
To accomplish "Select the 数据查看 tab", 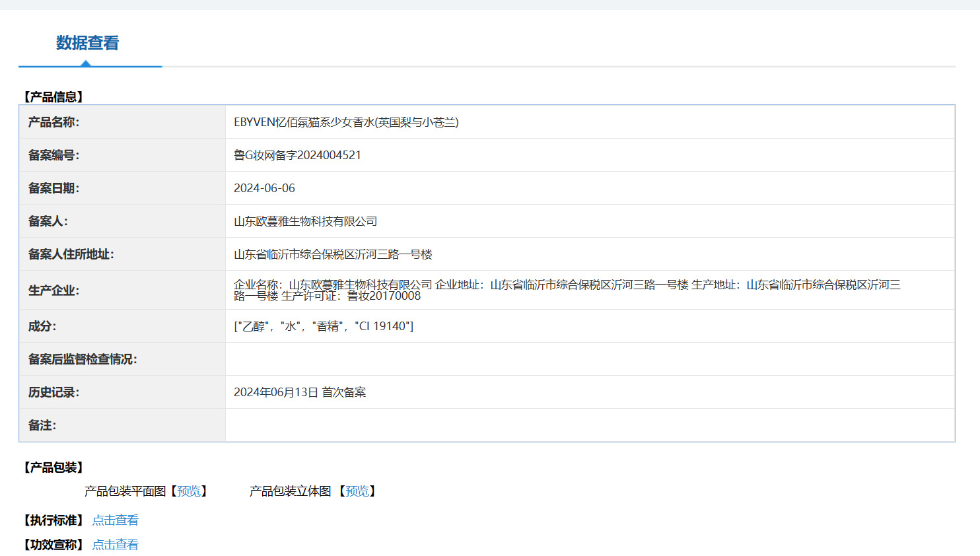I will 87,44.
